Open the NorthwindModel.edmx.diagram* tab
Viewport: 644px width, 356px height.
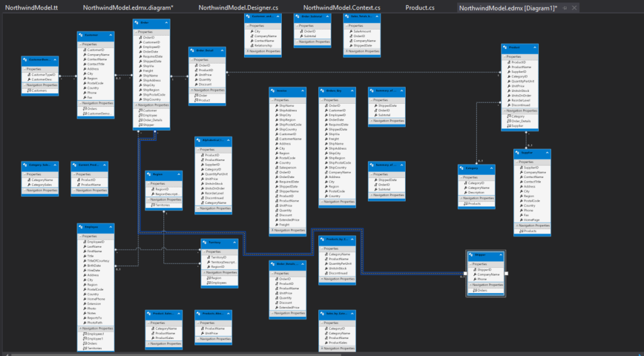point(128,8)
